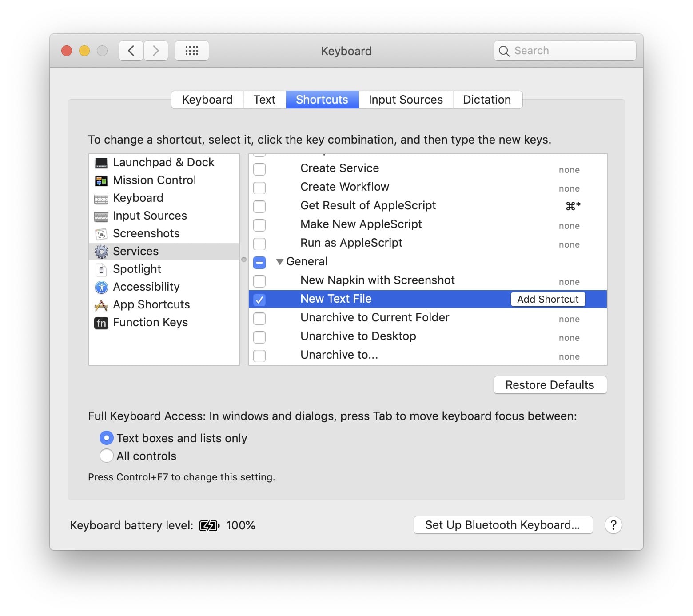Screen dimensions: 693x616
Task: Select the Function Keys fn icon
Action: coord(101,323)
